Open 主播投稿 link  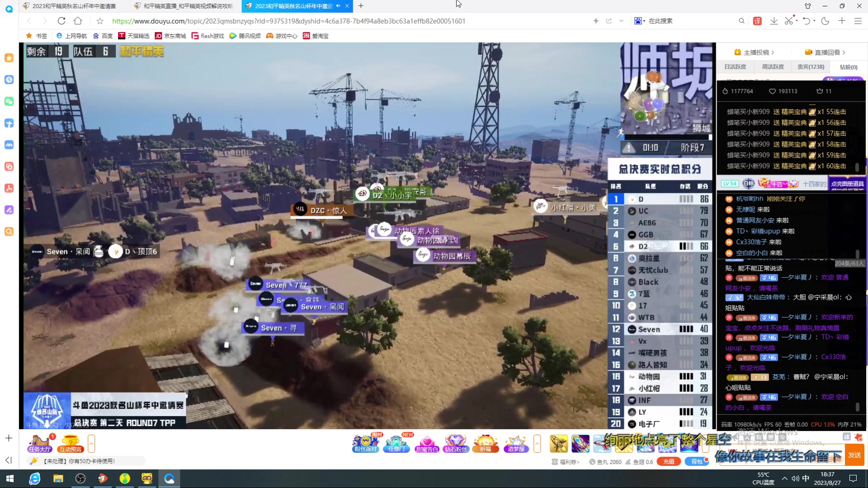pos(754,52)
